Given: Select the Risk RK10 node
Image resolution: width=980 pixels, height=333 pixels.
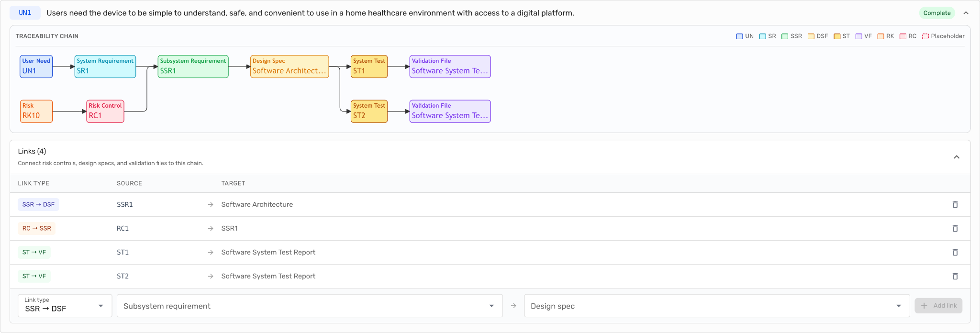Looking at the screenshot, I should tap(36, 111).
